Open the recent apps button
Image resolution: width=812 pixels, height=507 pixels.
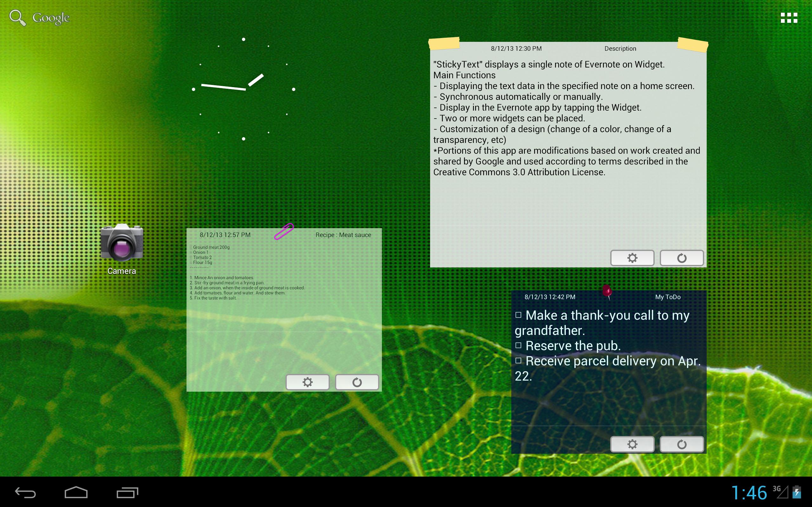(127, 492)
